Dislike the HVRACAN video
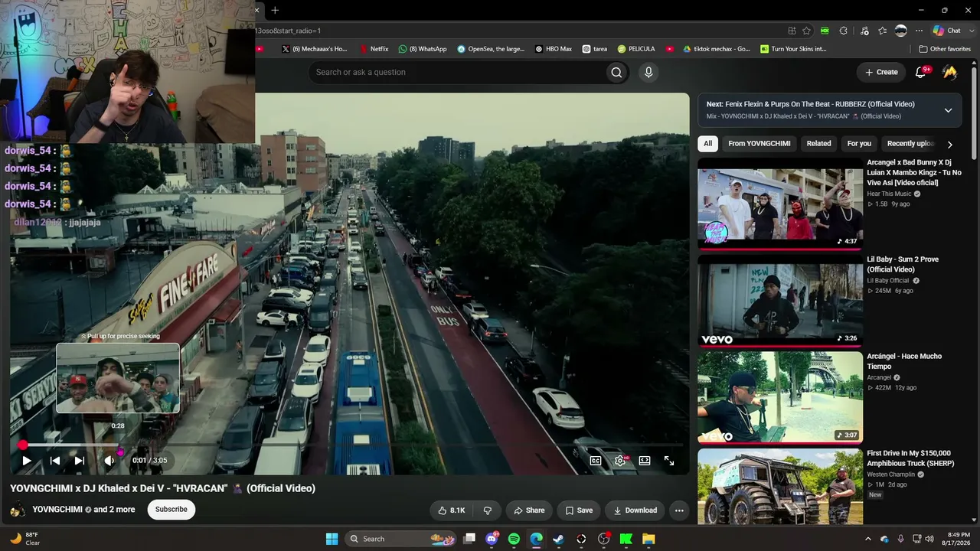This screenshot has width=980, height=551. point(487,510)
